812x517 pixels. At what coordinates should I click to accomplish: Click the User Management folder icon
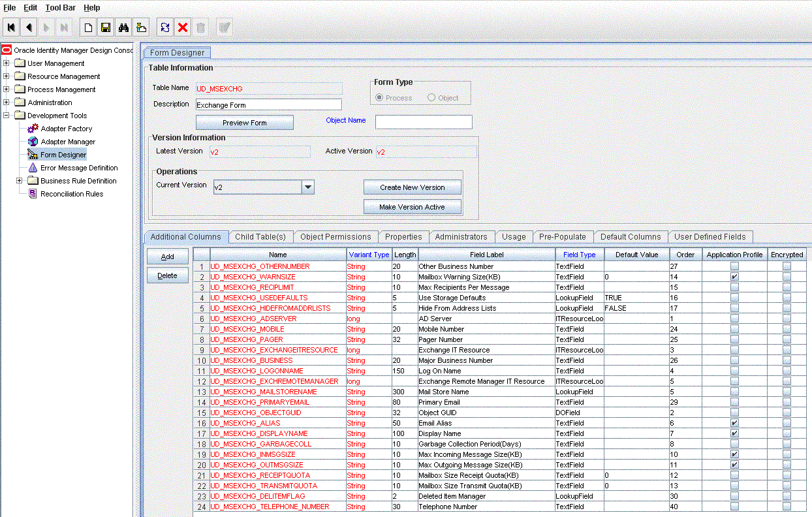20,63
